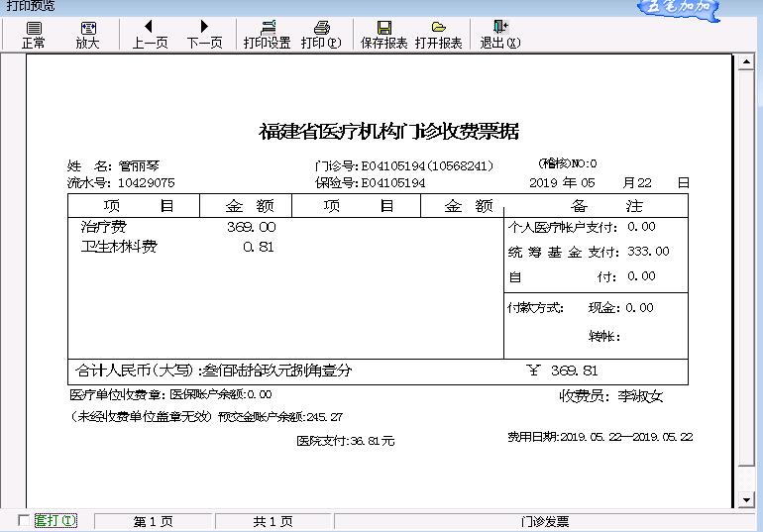Image resolution: width=763 pixels, height=532 pixels.
Task: Click 医保帐户余额:0.00 text
Action: coord(220,394)
